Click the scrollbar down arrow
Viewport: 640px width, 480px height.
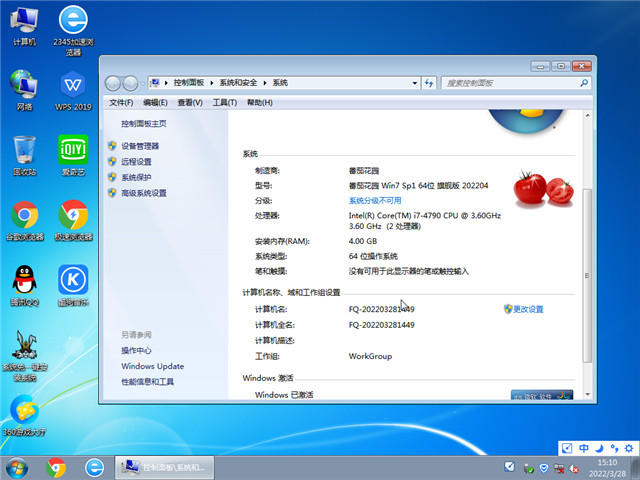click(587, 394)
